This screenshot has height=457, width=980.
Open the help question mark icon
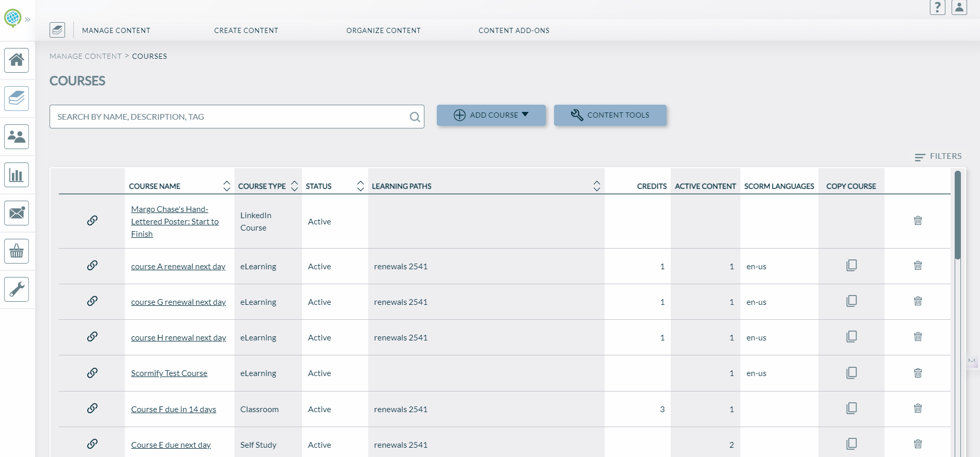(x=938, y=7)
